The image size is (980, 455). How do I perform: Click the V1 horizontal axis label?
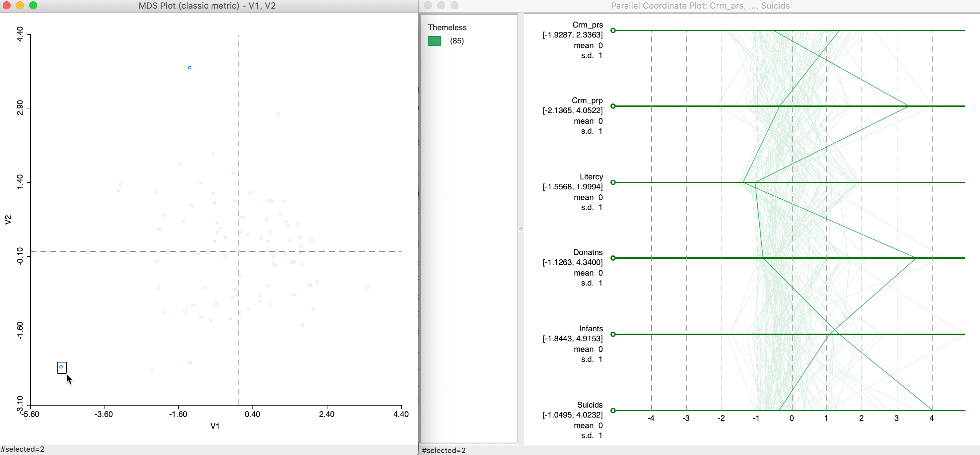click(x=215, y=426)
